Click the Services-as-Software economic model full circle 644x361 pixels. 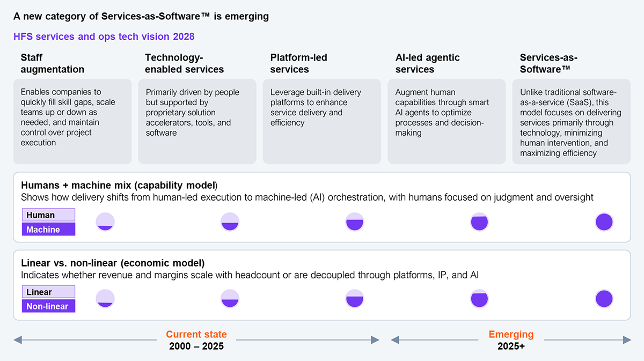coord(604,299)
